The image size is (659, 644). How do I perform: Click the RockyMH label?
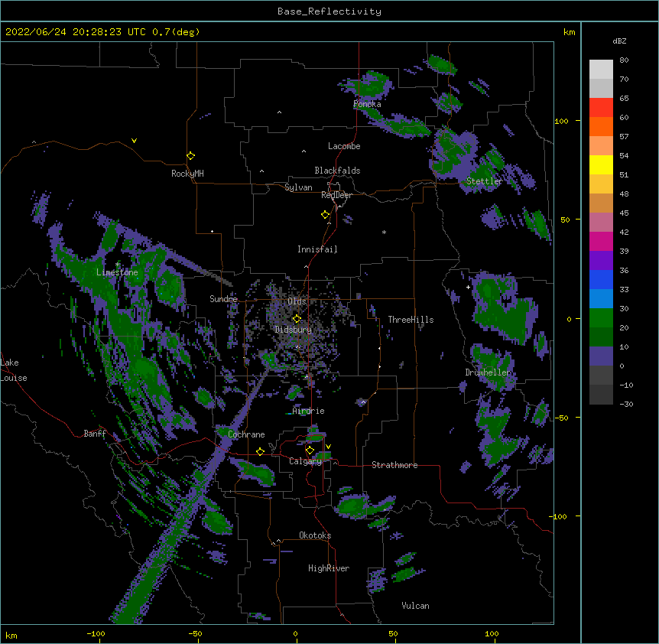coord(187,174)
